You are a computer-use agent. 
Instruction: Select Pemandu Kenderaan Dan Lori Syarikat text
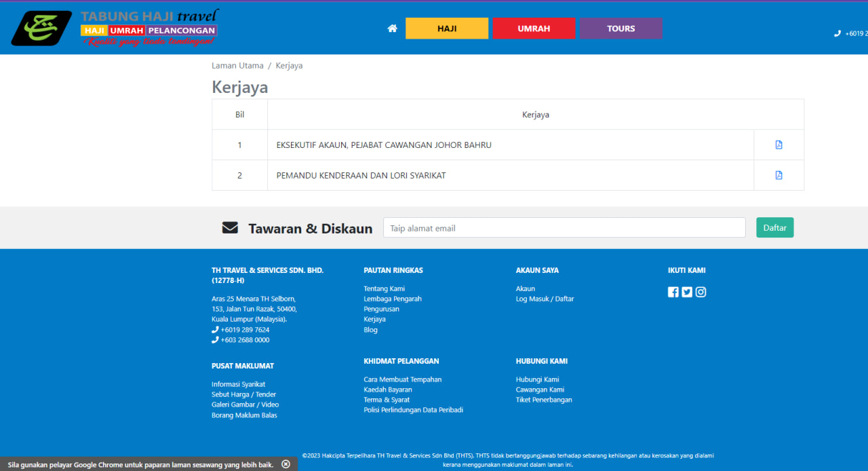coord(361,175)
